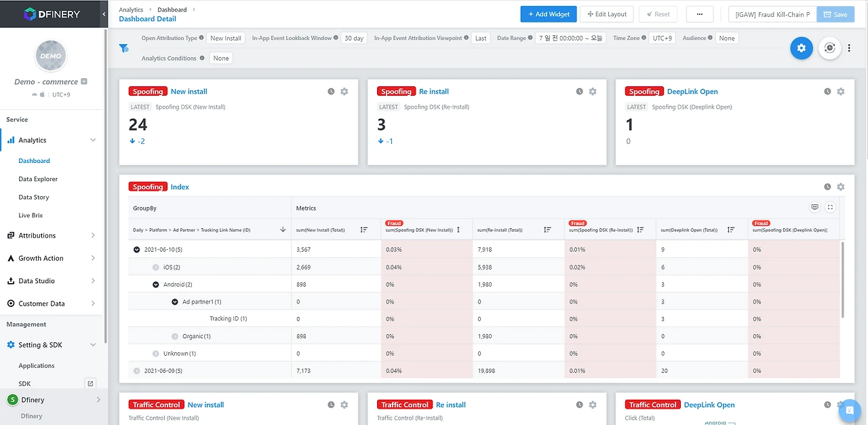This screenshot has height=425, width=868.
Task: Click clock icon on Spoofing Re install widget
Action: (x=580, y=91)
